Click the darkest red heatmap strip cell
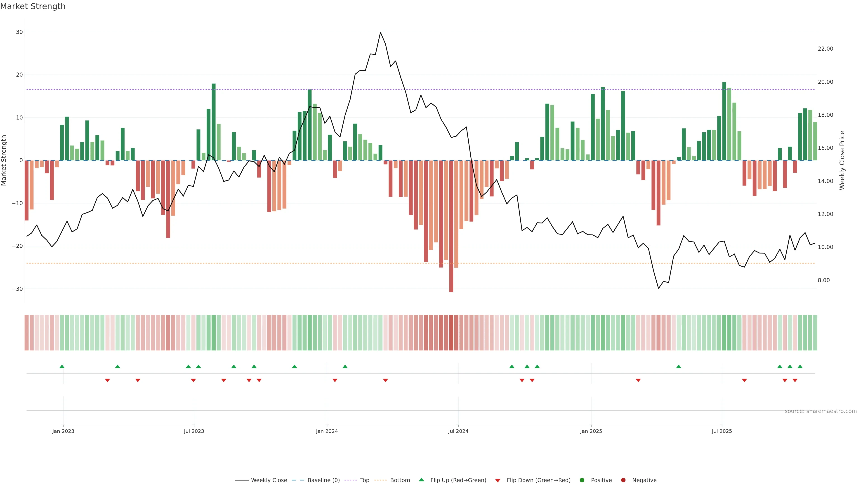This screenshot has width=868, height=488. pos(451,332)
